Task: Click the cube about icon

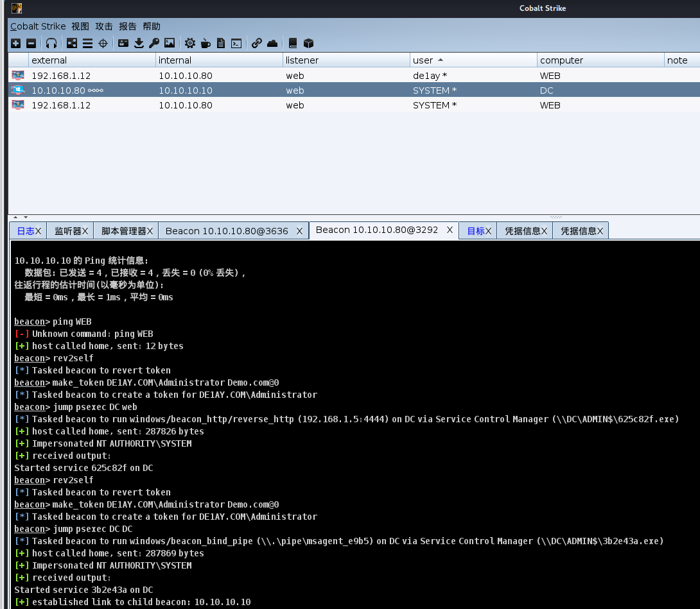Action: (308, 43)
